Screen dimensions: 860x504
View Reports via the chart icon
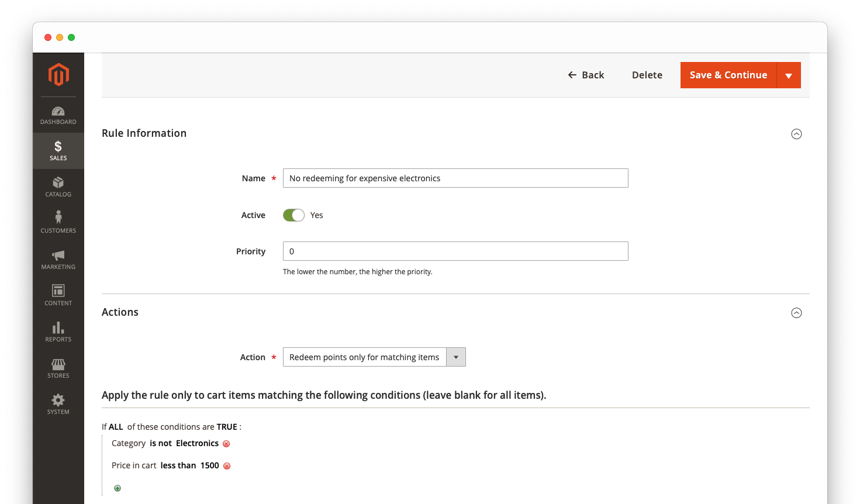pos(58,332)
